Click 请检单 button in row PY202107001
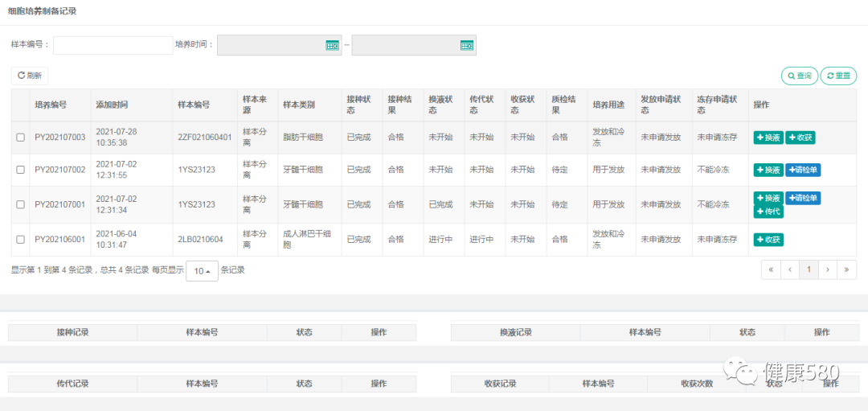868x411 pixels. 803,198
